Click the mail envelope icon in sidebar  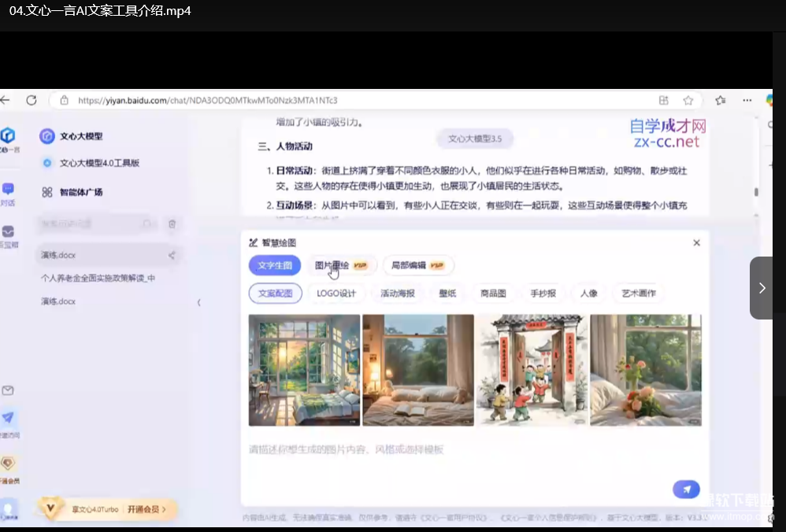8,390
